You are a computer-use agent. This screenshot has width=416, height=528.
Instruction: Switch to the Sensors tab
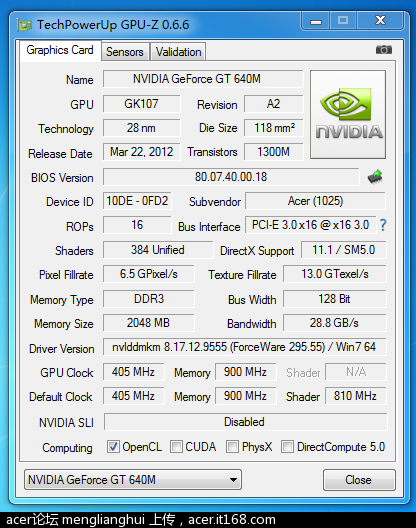coord(125,52)
